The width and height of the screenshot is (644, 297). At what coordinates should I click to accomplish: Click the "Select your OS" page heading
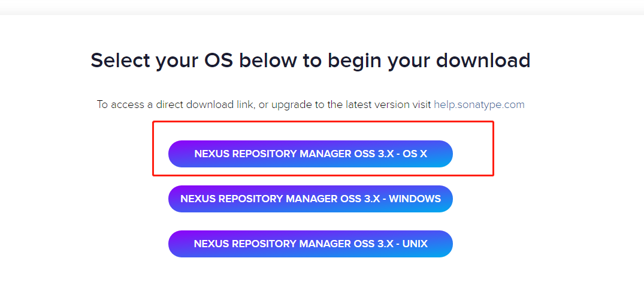click(310, 61)
